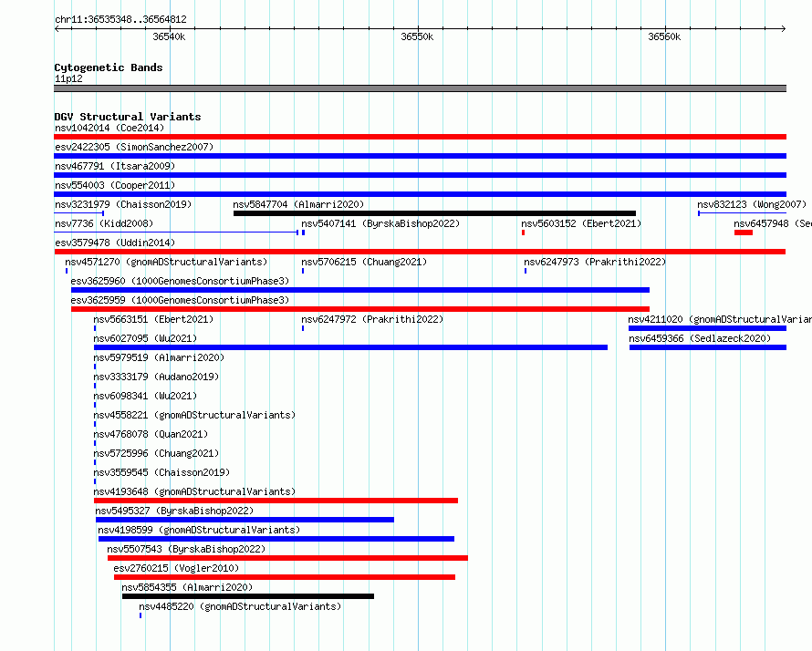Click the red bar under nsv5507543
This screenshot has width=812, height=651.
click(287, 558)
